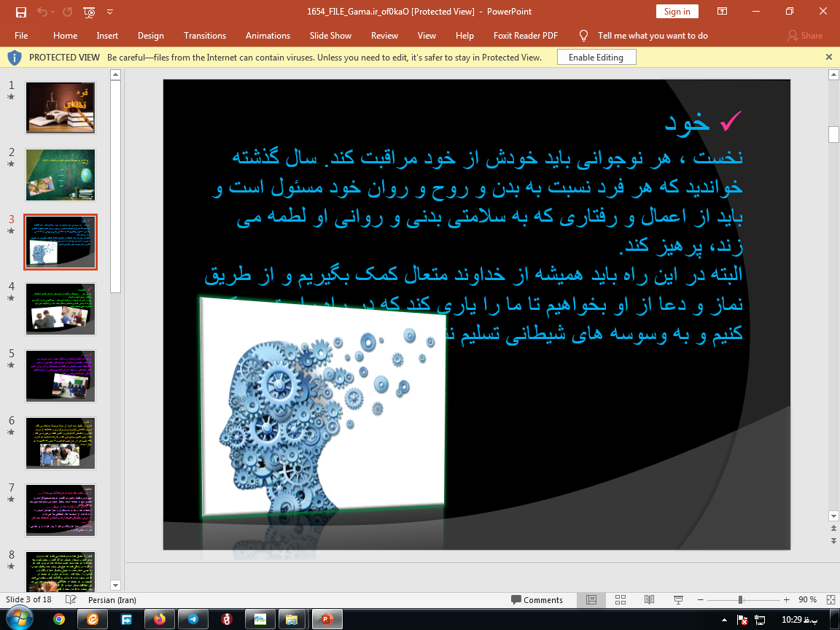Open Telegram from the taskbar
The image size is (840, 630).
[x=192, y=618]
